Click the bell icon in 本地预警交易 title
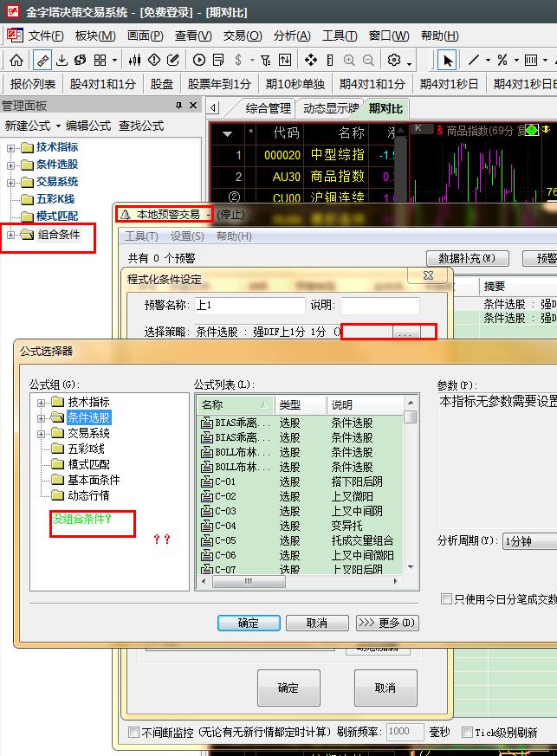 point(126,215)
